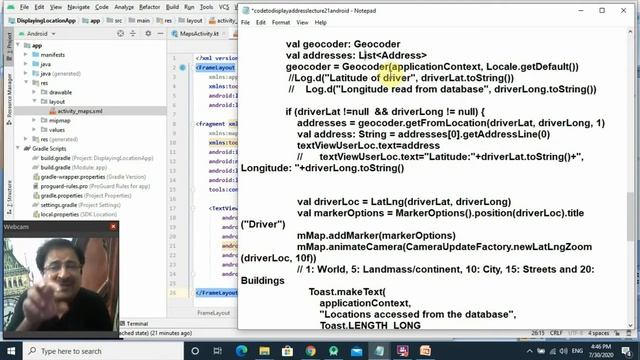Screen dimensions: 640x360
Task: Open project panel settings gear
Action: 148,33
